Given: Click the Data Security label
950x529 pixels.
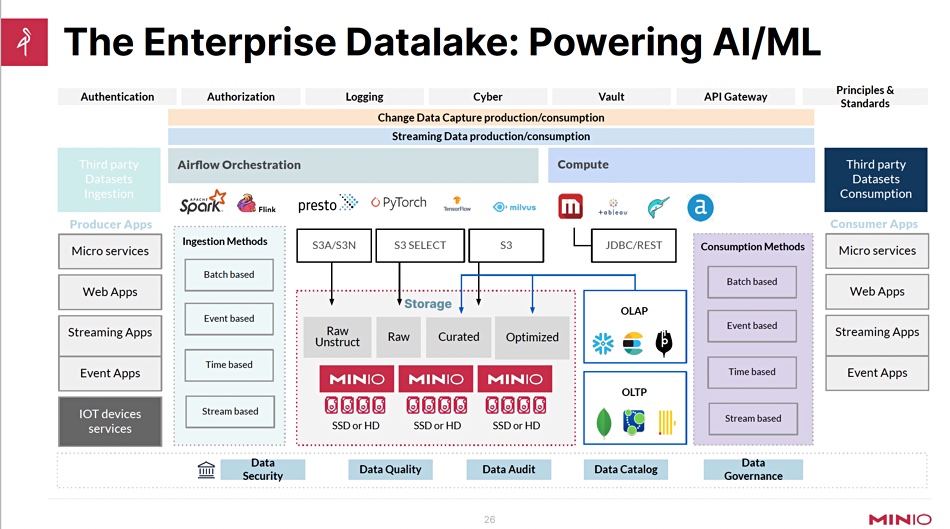Looking at the screenshot, I should click(263, 470).
